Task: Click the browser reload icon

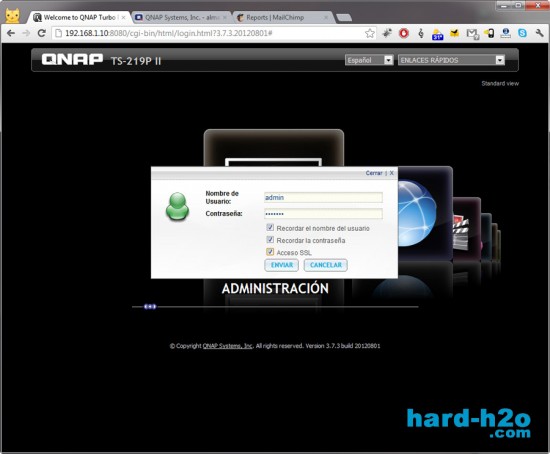Action: pos(41,33)
